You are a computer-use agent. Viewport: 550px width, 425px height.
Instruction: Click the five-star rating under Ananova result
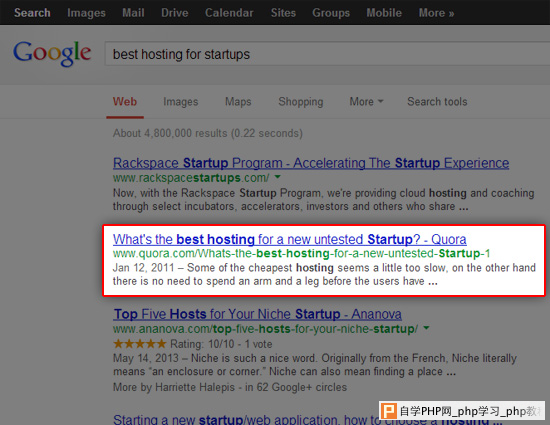tap(140, 344)
